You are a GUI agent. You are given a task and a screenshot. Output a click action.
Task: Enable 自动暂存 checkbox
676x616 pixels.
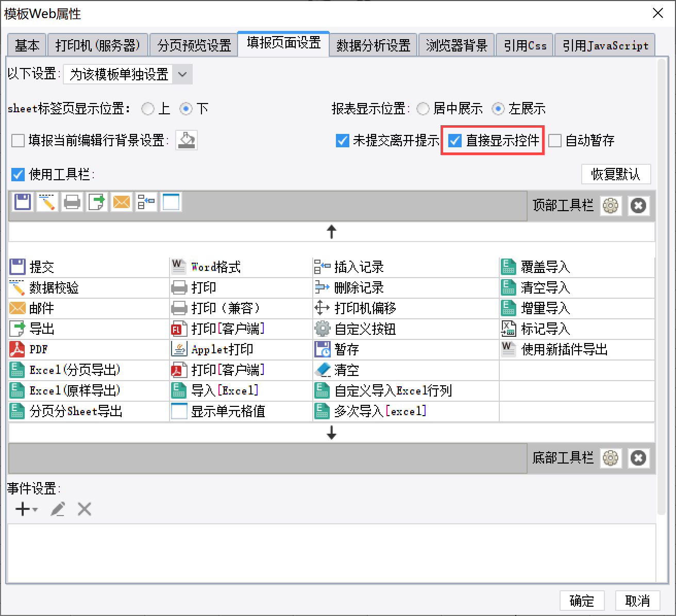click(x=555, y=140)
